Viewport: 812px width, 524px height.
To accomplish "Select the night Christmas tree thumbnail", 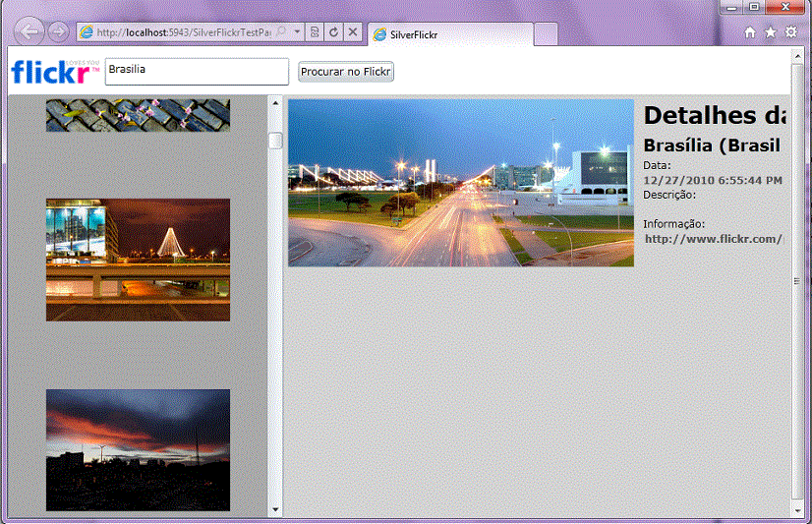I will [138, 260].
